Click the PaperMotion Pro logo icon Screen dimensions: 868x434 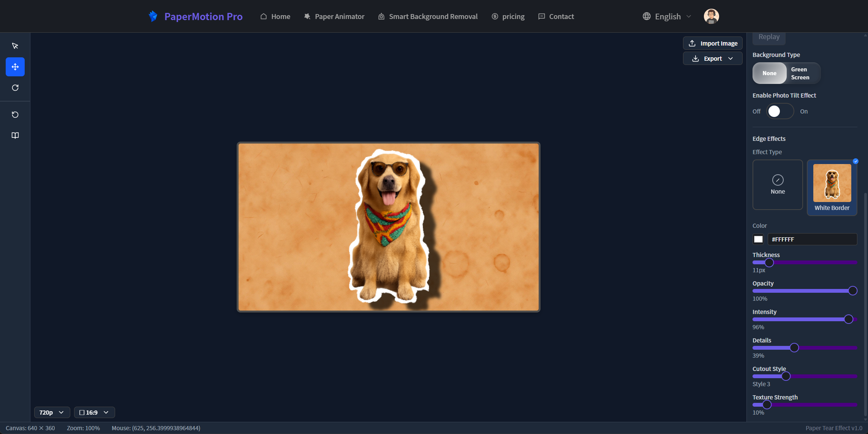point(153,16)
